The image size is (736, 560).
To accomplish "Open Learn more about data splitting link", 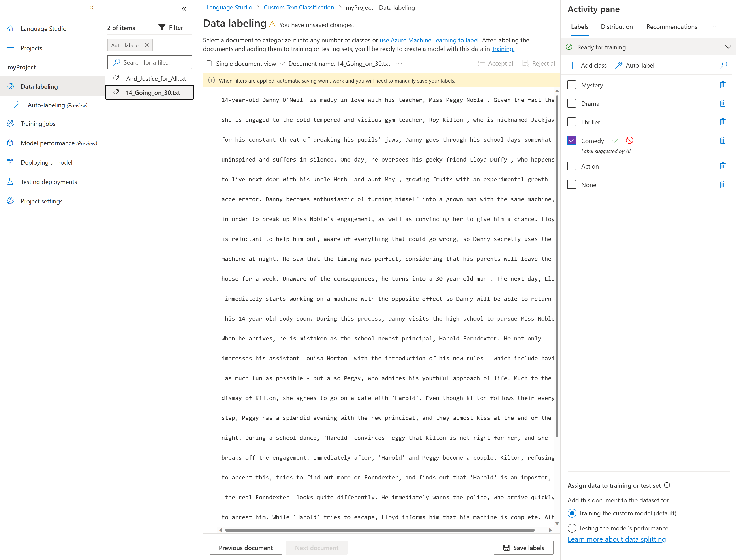I will pos(616,539).
